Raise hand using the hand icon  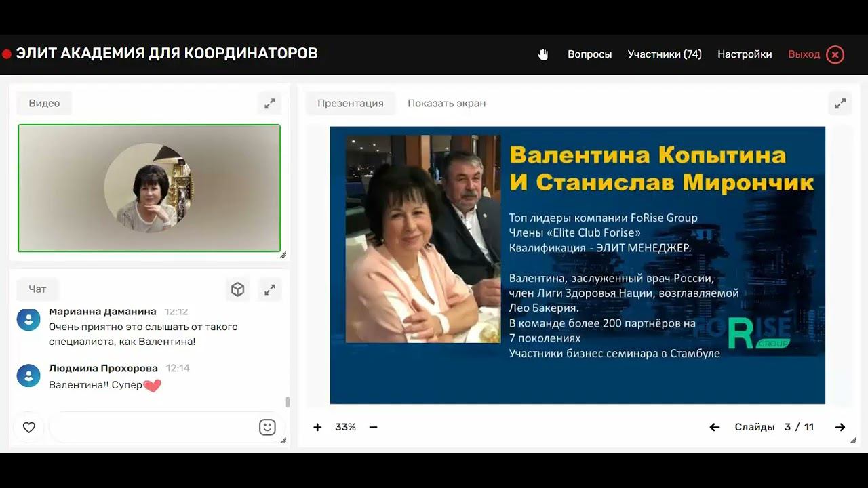coord(543,54)
